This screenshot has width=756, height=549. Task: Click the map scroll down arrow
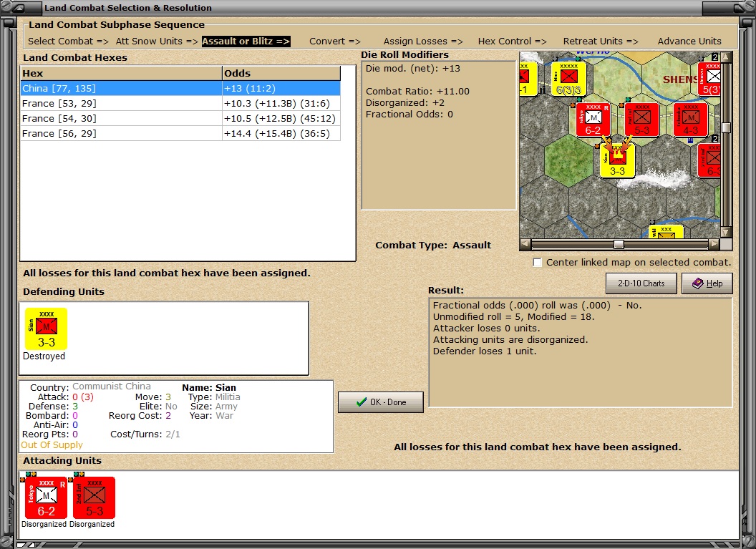[x=726, y=232]
